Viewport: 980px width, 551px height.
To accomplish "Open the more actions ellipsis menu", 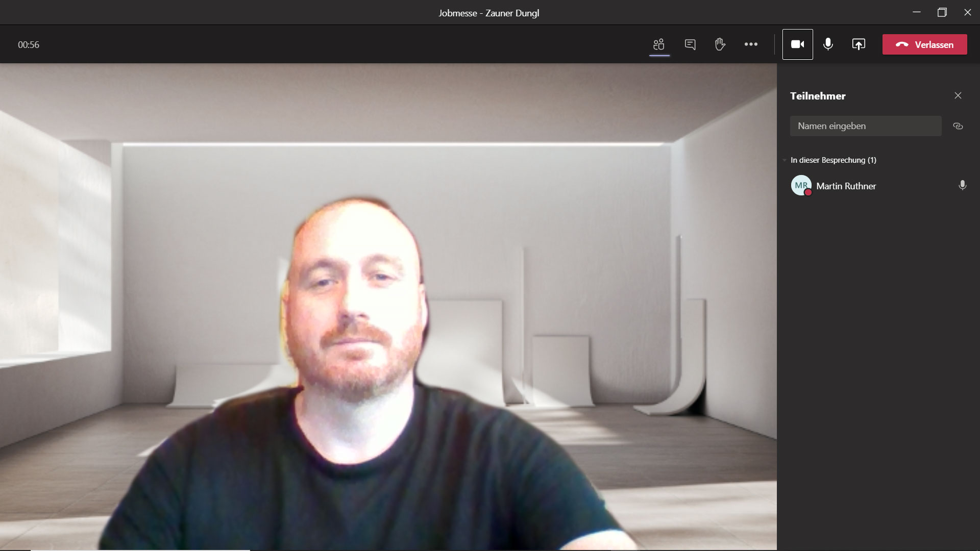I will click(x=751, y=44).
